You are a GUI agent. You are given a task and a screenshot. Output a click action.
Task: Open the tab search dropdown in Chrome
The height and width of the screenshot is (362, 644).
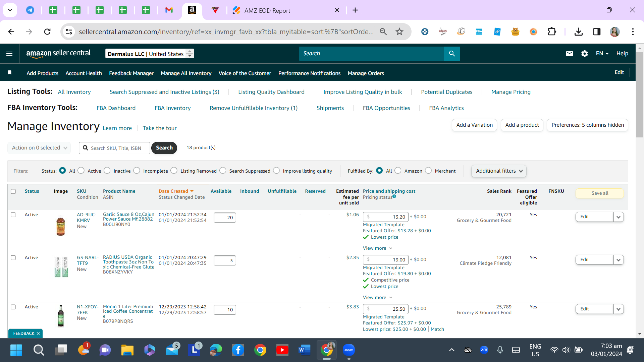[10, 10]
